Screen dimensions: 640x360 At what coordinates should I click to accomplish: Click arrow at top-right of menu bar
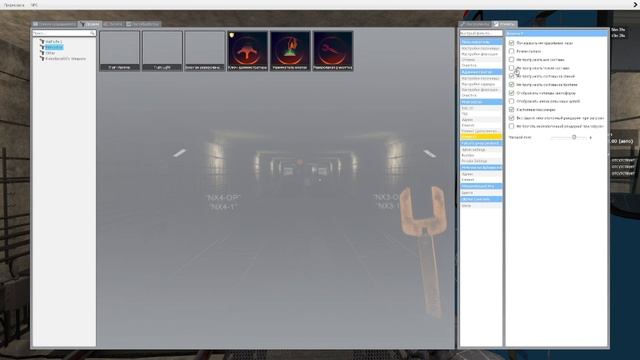click(636, 5)
